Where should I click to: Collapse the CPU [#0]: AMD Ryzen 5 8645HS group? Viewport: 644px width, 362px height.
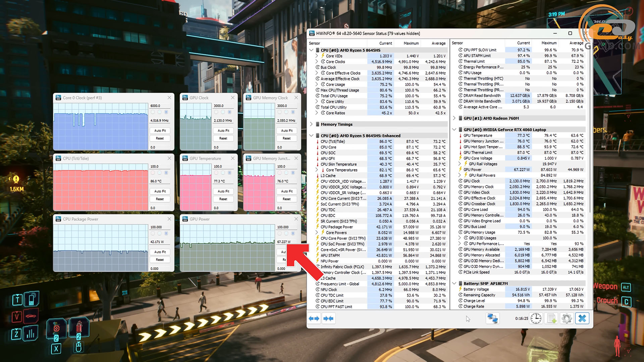(x=311, y=50)
